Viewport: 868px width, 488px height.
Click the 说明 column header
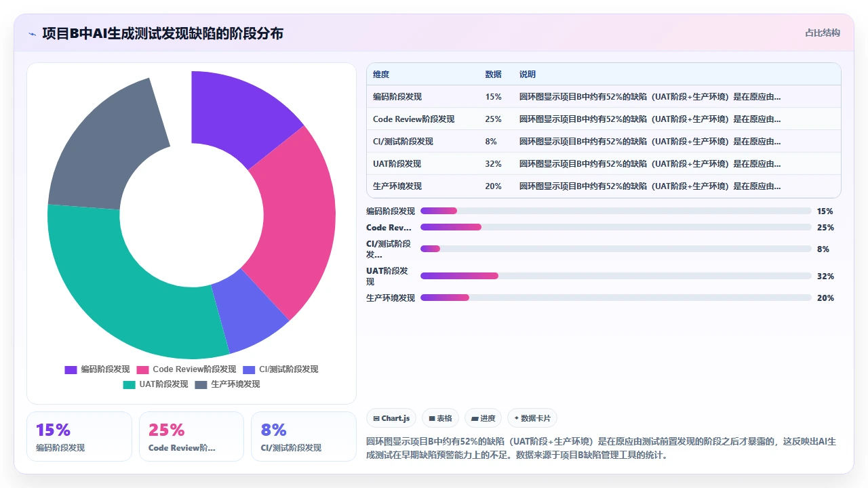pos(528,75)
